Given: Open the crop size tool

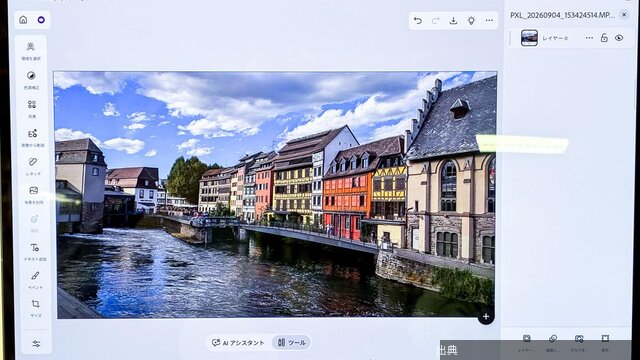Looking at the screenshot, I should (x=36, y=307).
